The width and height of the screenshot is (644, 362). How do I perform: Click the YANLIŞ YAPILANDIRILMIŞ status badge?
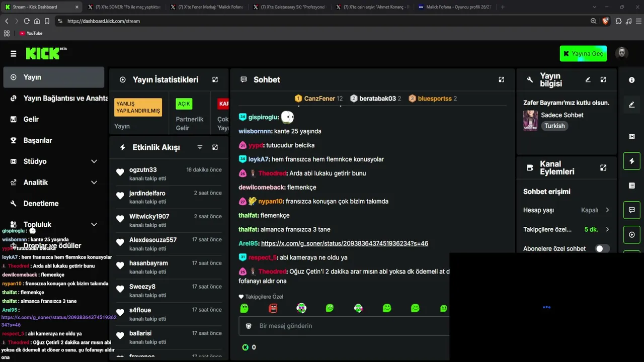click(138, 107)
